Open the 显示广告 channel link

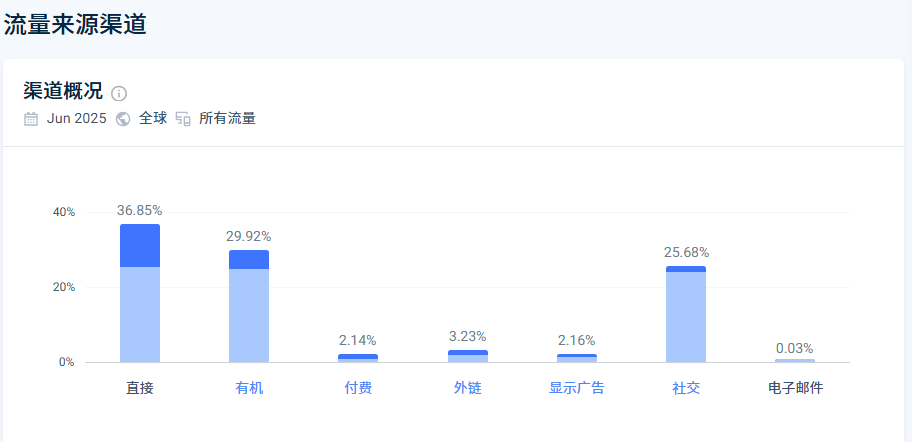click(577, 388)
